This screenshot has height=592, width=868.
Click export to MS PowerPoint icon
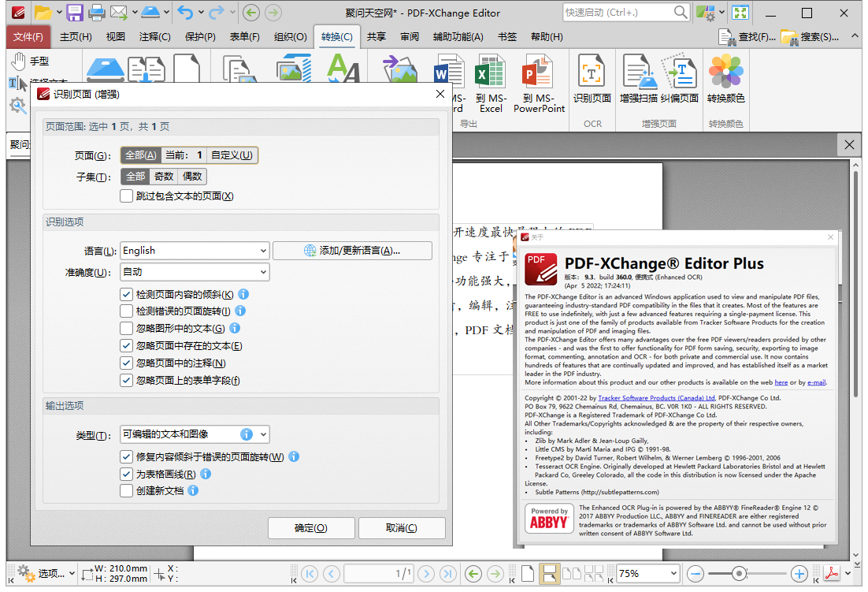click(539, 84)
